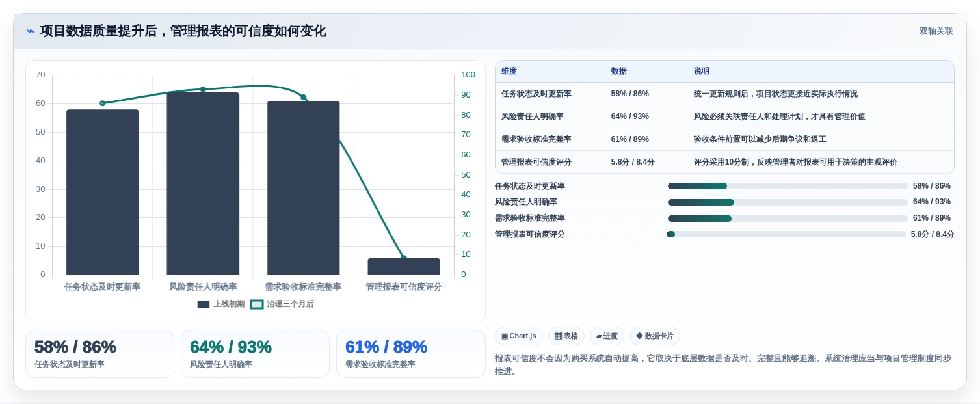Click the 表格 tag chip

(x=566, y=336)
